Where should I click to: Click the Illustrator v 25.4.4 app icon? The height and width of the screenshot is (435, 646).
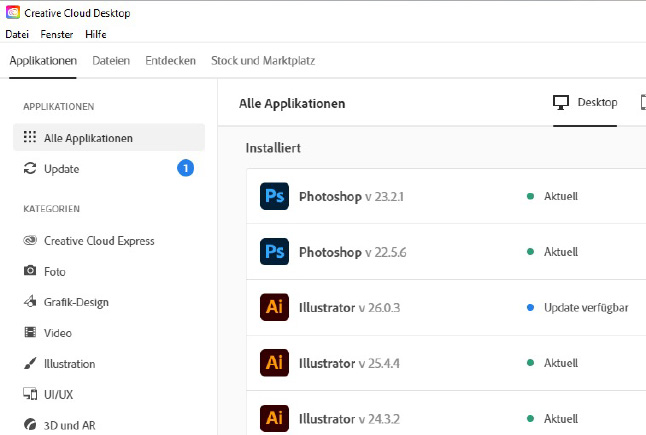coord(274,363)
